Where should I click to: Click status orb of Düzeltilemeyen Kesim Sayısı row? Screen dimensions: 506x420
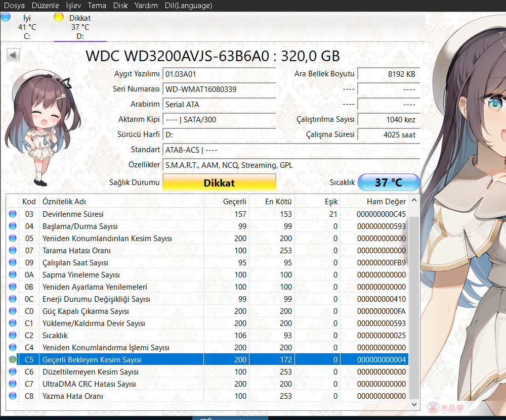point(13,371)
